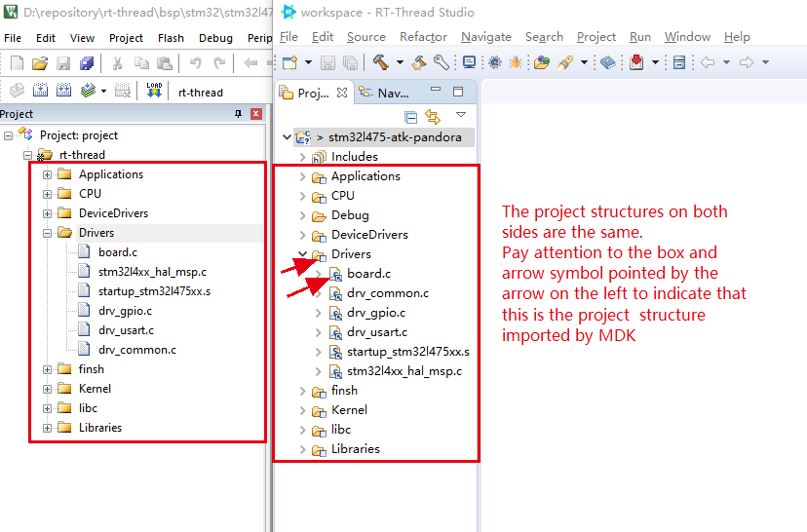This screenshot has height=532, width=807.
Task: Open Refactor menu in RT-Thread Studio
Action: (x=423, y=37)
